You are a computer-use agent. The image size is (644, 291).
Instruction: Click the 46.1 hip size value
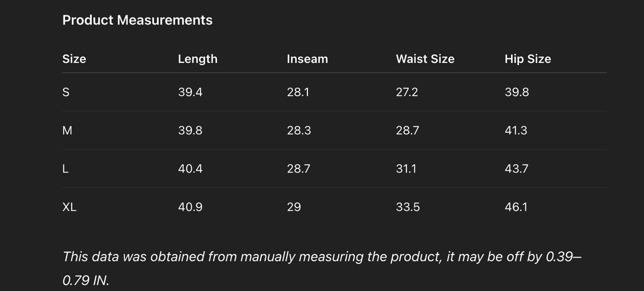[x=516, y=207]
